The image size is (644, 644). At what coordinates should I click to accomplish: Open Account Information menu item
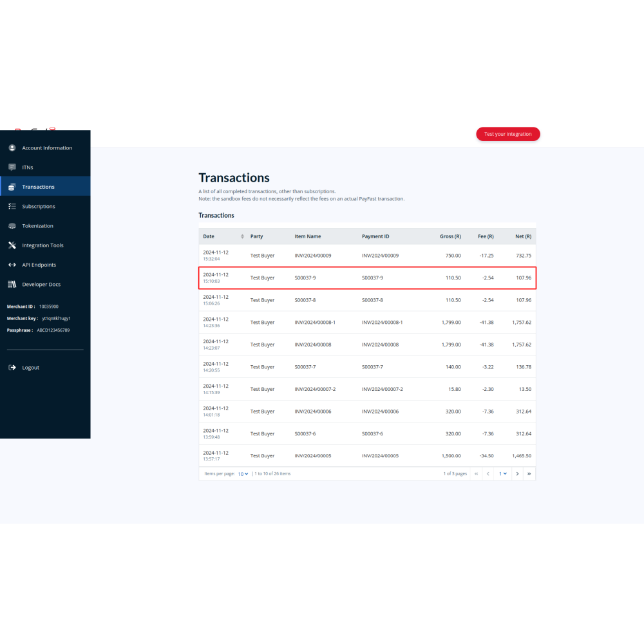45,148
